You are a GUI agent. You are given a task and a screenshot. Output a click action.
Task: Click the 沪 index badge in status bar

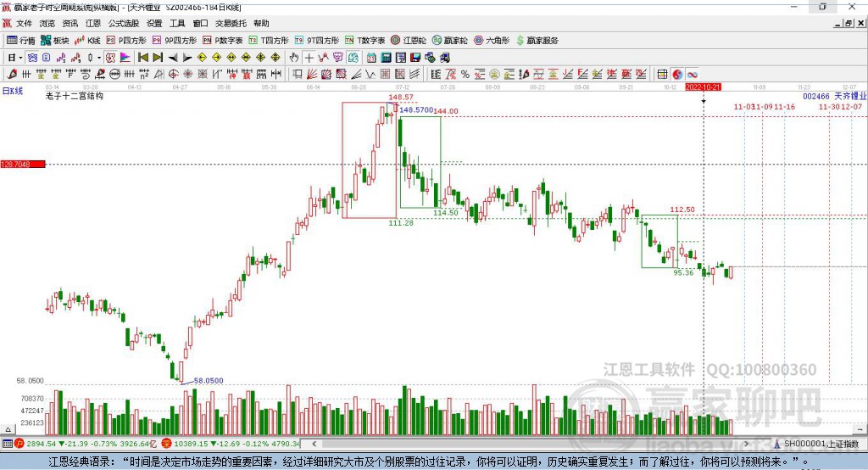19,444
